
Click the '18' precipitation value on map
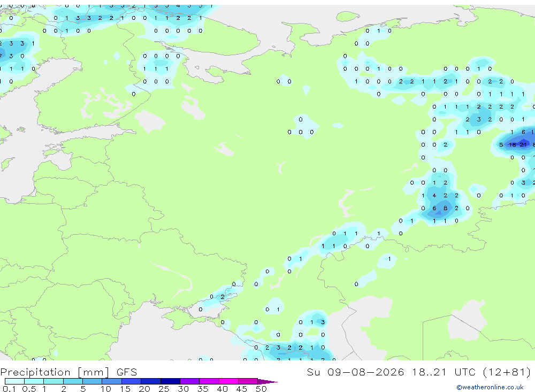tap(512, 144)
